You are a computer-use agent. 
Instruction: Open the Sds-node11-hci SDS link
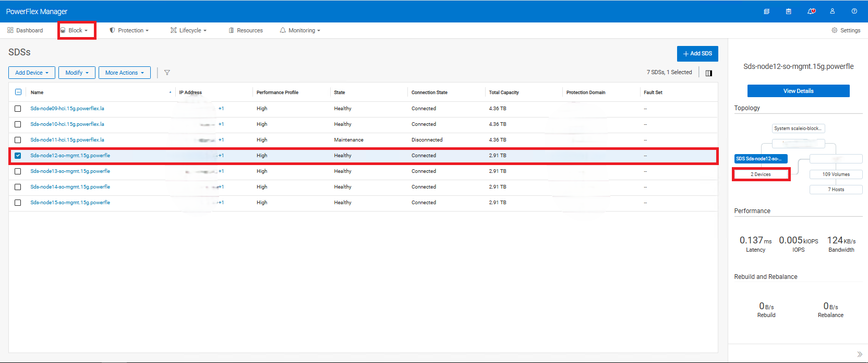coord(67,140)
